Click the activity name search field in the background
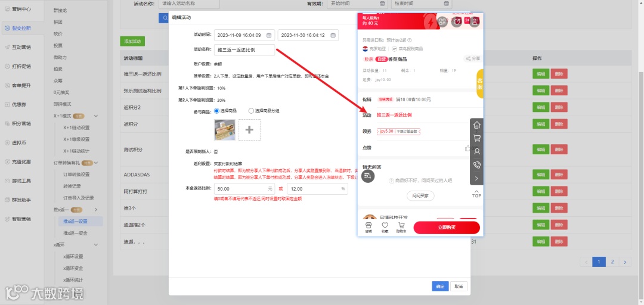Viewport: 644px width, 305px height. 190,4
